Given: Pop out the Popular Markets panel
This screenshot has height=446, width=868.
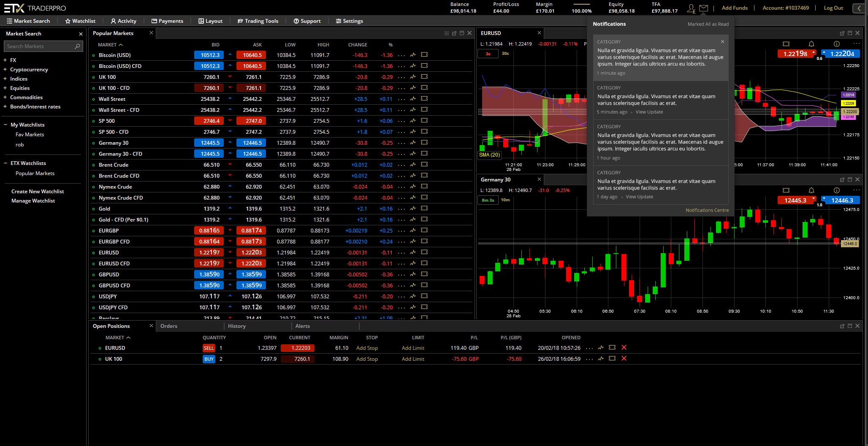Looking at the screenshot, I should [454, 33].
